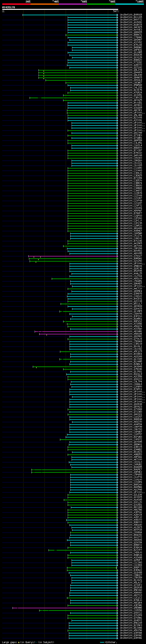Click the cyan =100char. scale bar
The height and width of the screenshot is (644, 146).
click(102, 642)
